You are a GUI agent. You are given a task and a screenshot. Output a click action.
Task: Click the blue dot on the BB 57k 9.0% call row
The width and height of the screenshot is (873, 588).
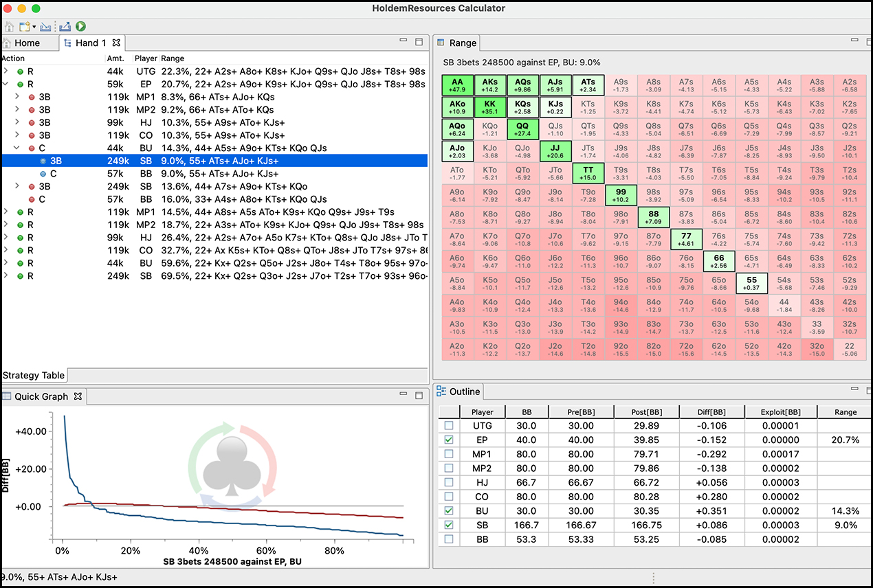click(43, 174)
